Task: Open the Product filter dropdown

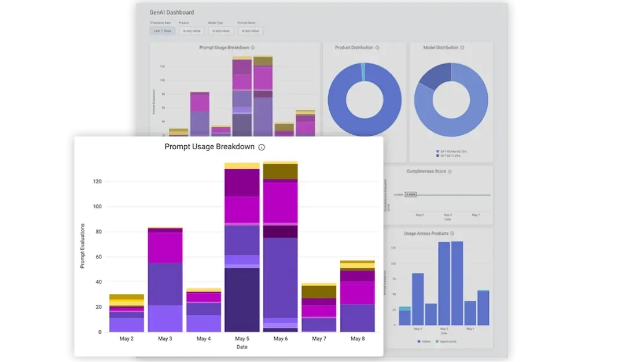Action: (x=191, y=31)
